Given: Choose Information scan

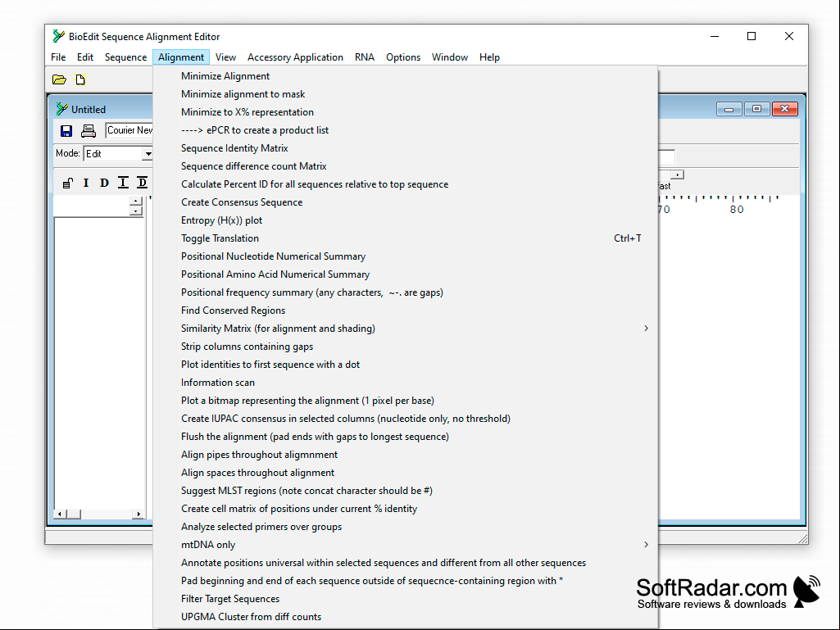Looking at the screenshot, I should pyautogui.click(x=406, y=383).
